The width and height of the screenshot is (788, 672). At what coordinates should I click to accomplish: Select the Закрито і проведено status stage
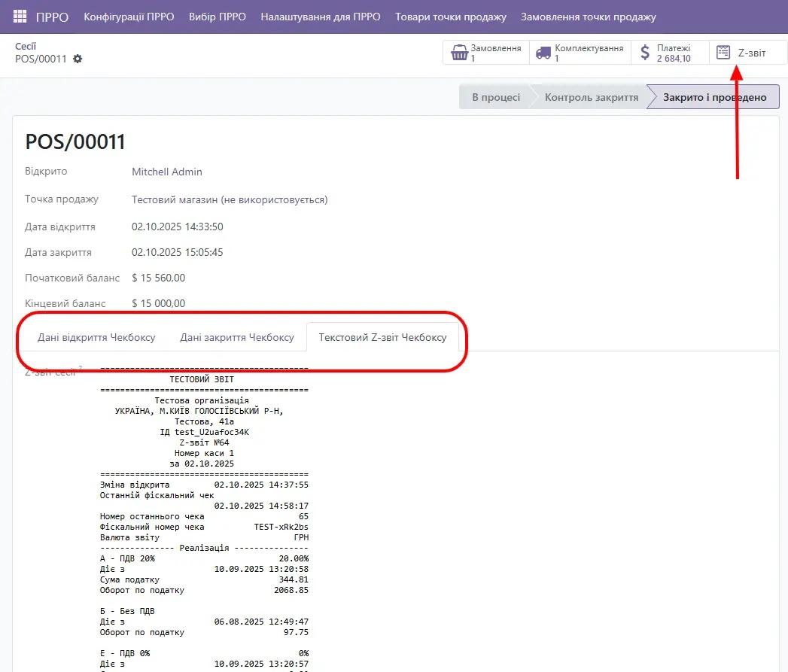pyautogui.click(x=714, y=97)
